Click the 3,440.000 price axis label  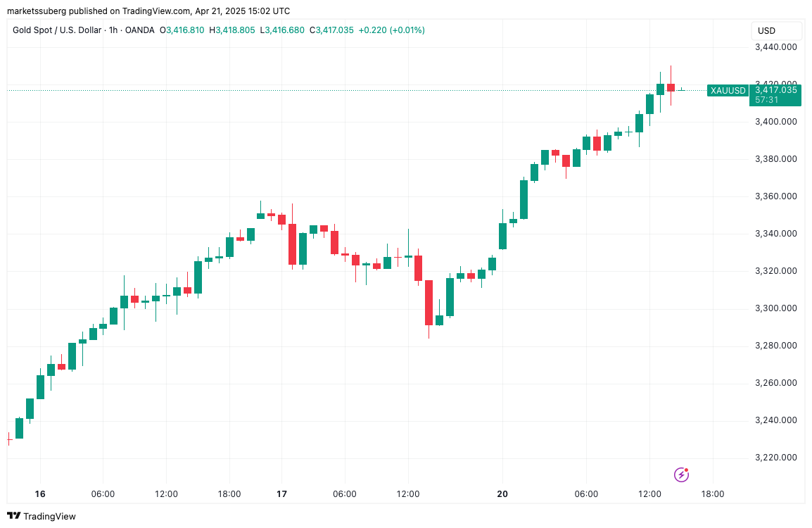tap(775, 47)
